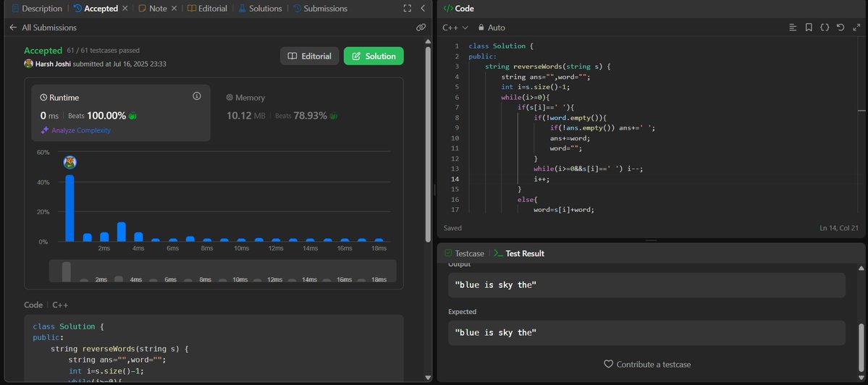The width and height of the screenshot is (868, 385).
Task: Click the curly braces icon in editor toolbar
Action: point(825,27)
